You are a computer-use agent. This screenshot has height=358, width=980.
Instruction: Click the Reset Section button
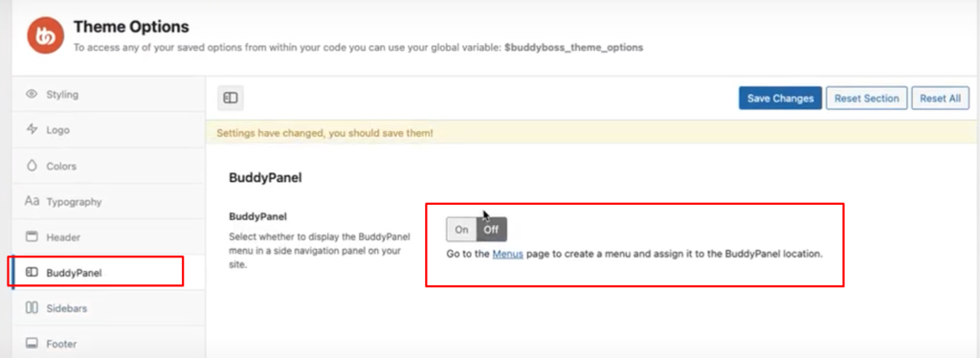866,98
